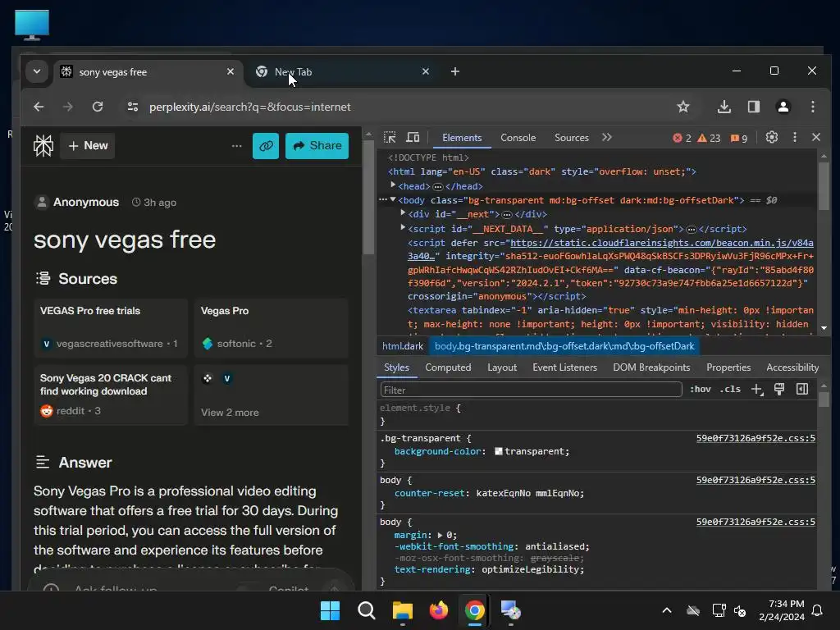Open the three-dot thread options menu
This screenshot has width=840, height=630.
pyautogui.click(x=236, y=146)
